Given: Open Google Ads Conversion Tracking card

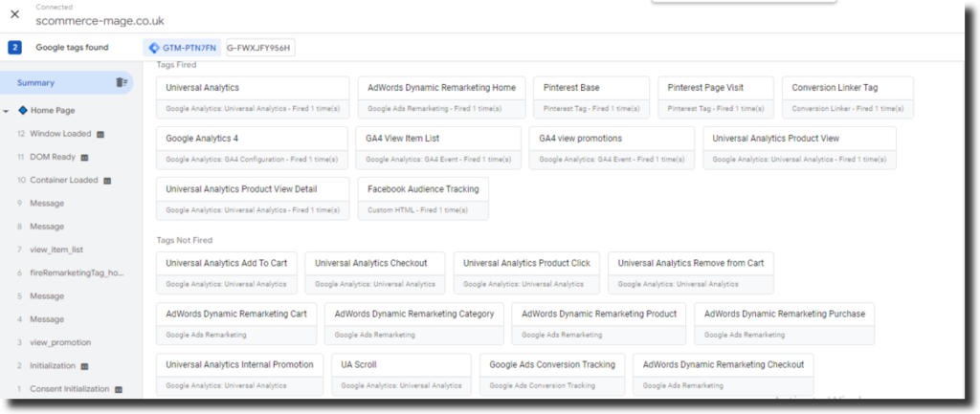Looking at the screenshot, I should click(552, 374).
